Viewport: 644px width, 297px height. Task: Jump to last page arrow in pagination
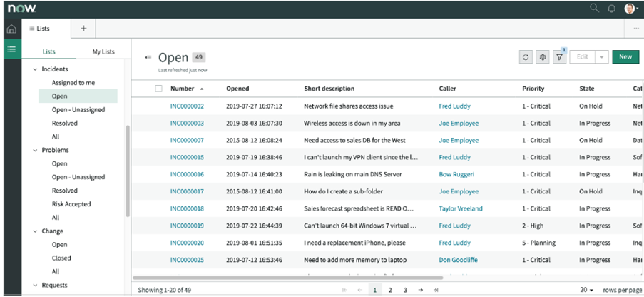(436, 290)
